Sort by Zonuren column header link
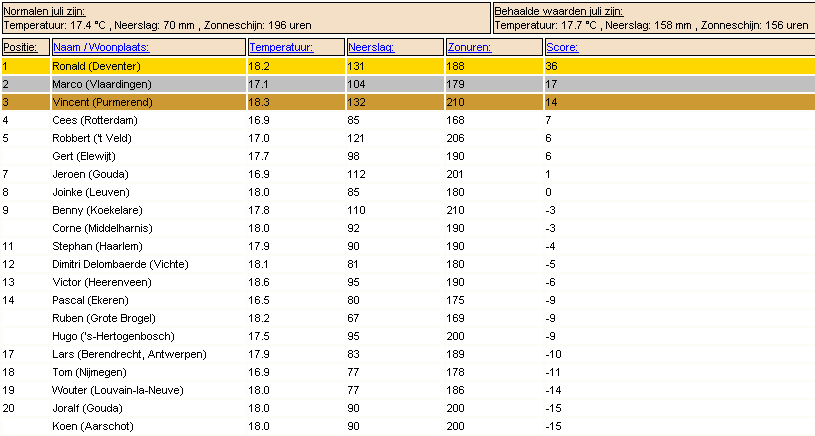 [x=469, y=47]
